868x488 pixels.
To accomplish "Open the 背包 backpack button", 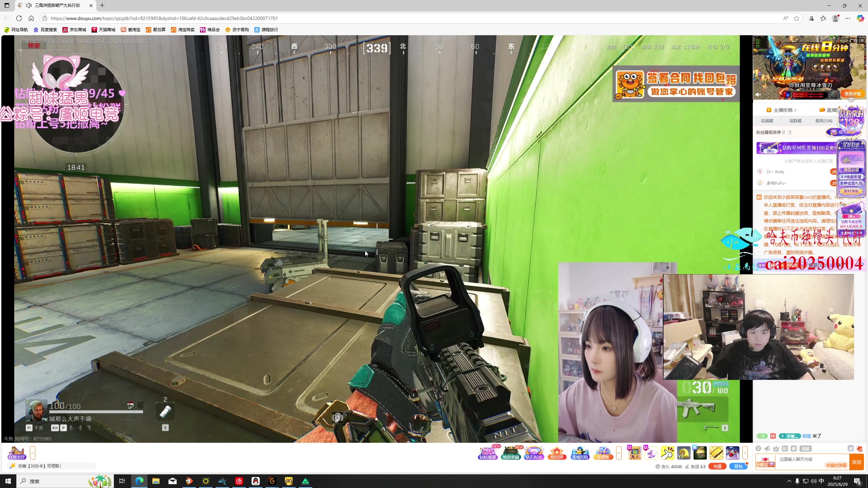I will tap(738, 467).
